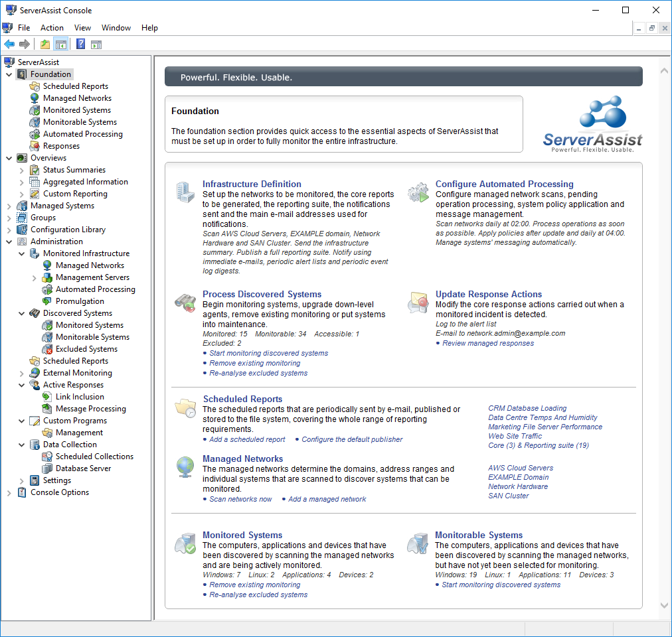Expand the Groups tree node
This screenshot has width=672, height=637.
click(9, 218)
